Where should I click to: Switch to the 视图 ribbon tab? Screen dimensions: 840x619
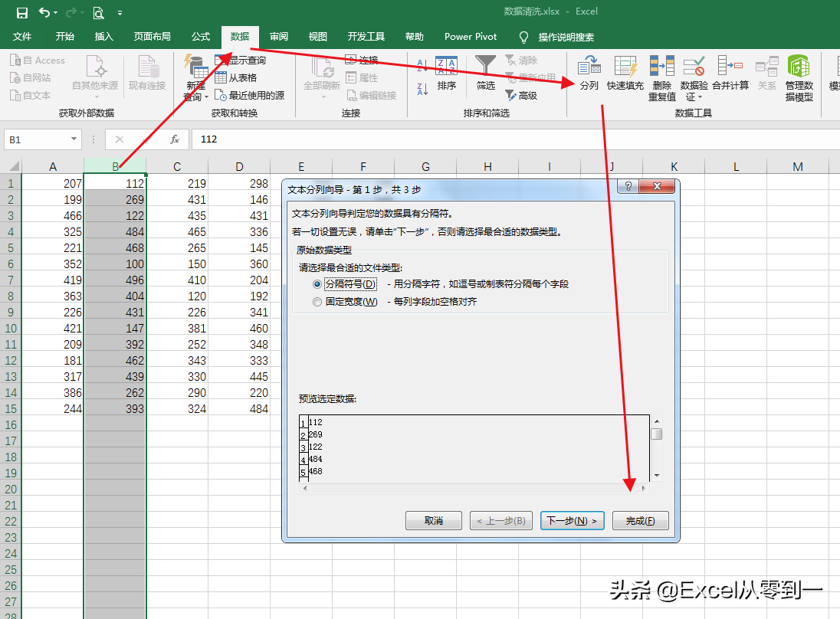[317, 37]
